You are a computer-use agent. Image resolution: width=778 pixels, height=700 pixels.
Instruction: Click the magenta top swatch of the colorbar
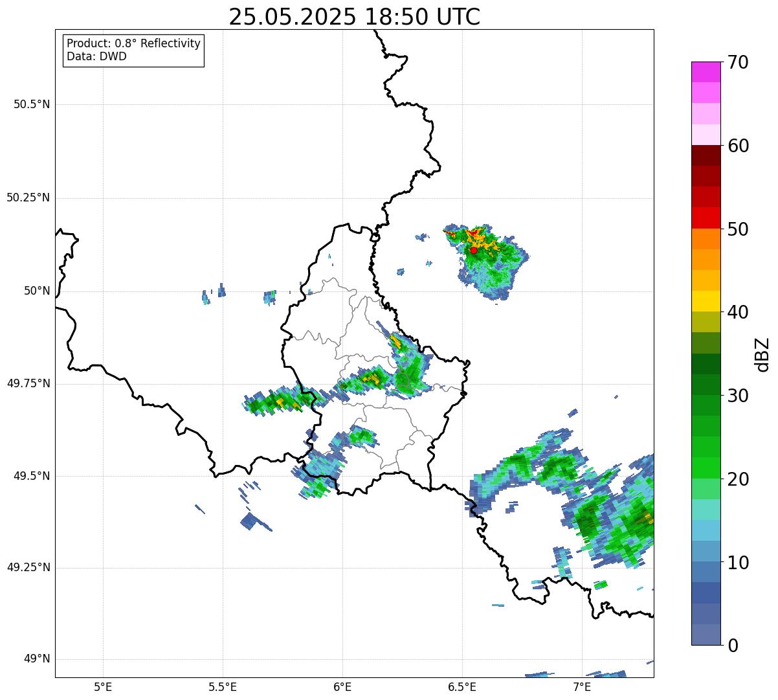pos(706,72)
